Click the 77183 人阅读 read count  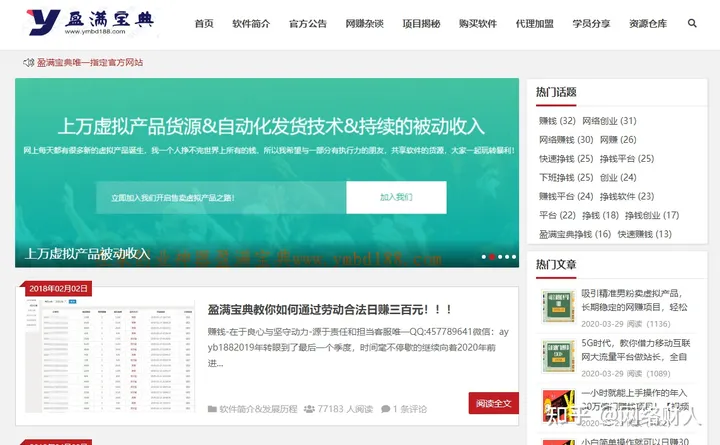345,409
